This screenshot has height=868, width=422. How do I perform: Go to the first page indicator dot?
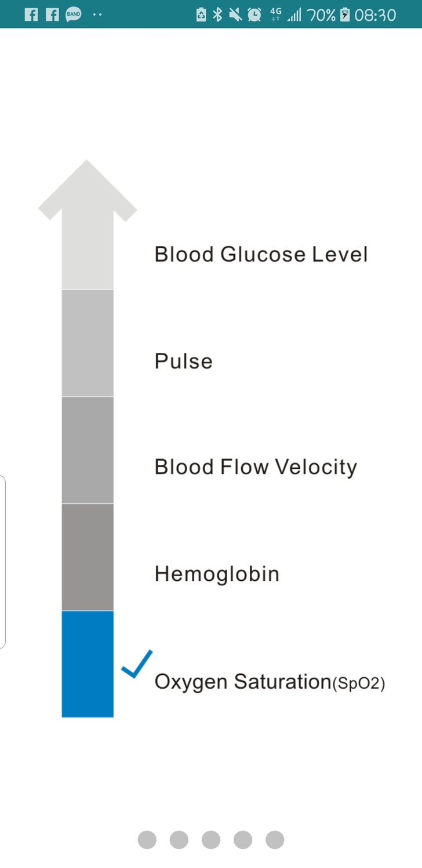[147, 840]
